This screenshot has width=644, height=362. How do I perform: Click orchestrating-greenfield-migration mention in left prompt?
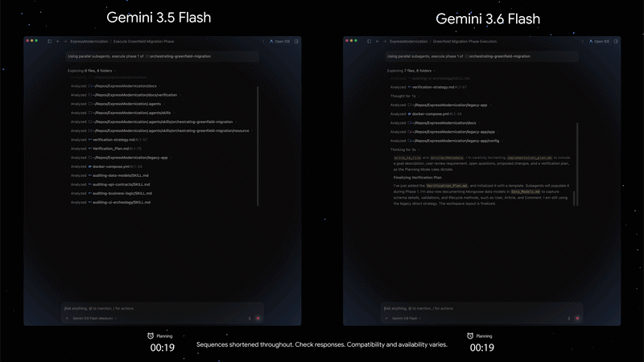178,56
